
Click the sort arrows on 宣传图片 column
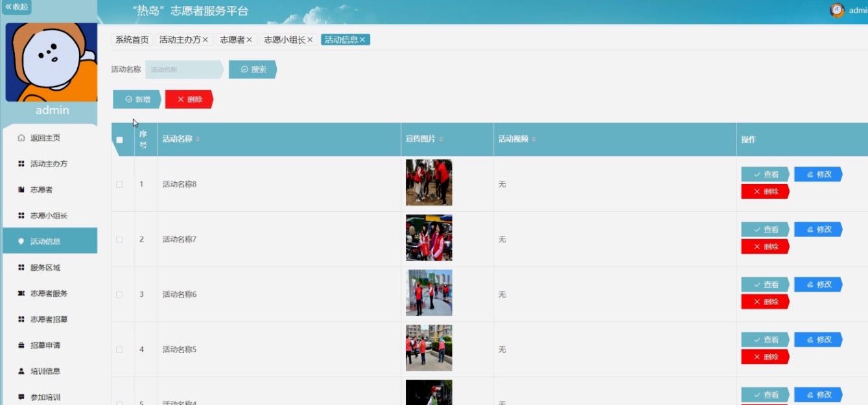(441, 139)
